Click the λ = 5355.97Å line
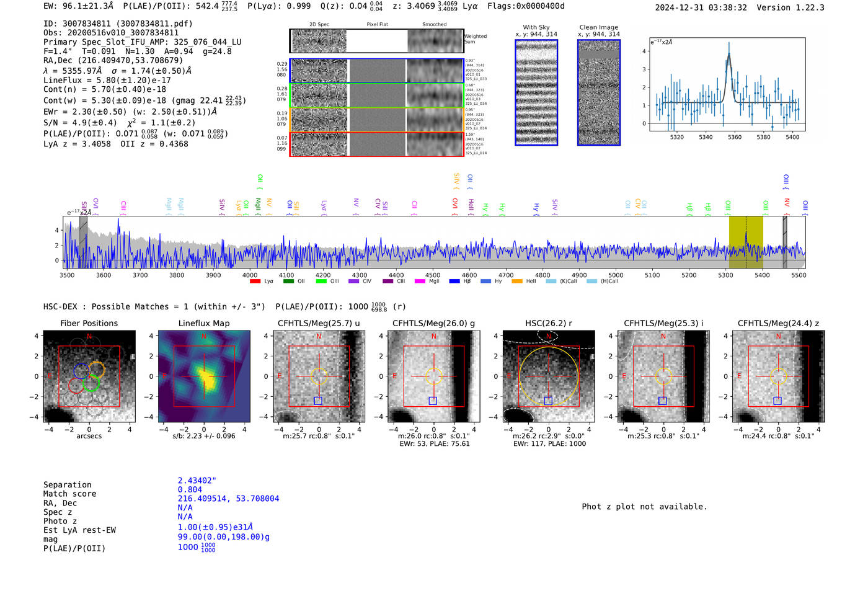 coord(118,71)
